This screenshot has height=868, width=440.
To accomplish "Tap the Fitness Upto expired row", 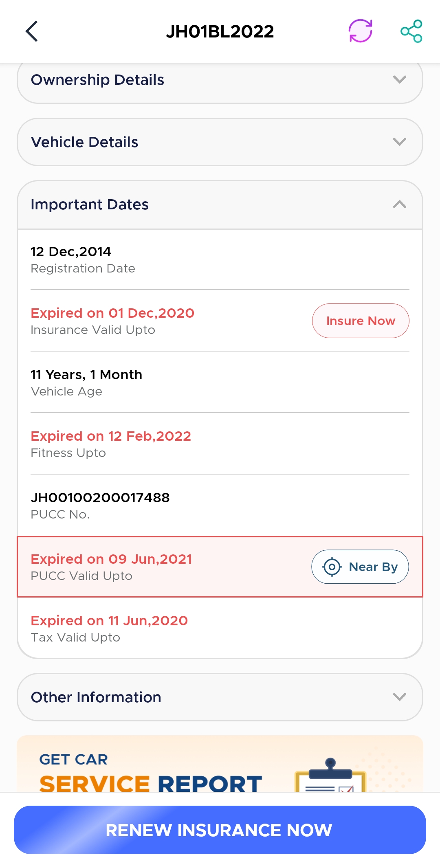I will pyautogui.click(x=220, y=444).
